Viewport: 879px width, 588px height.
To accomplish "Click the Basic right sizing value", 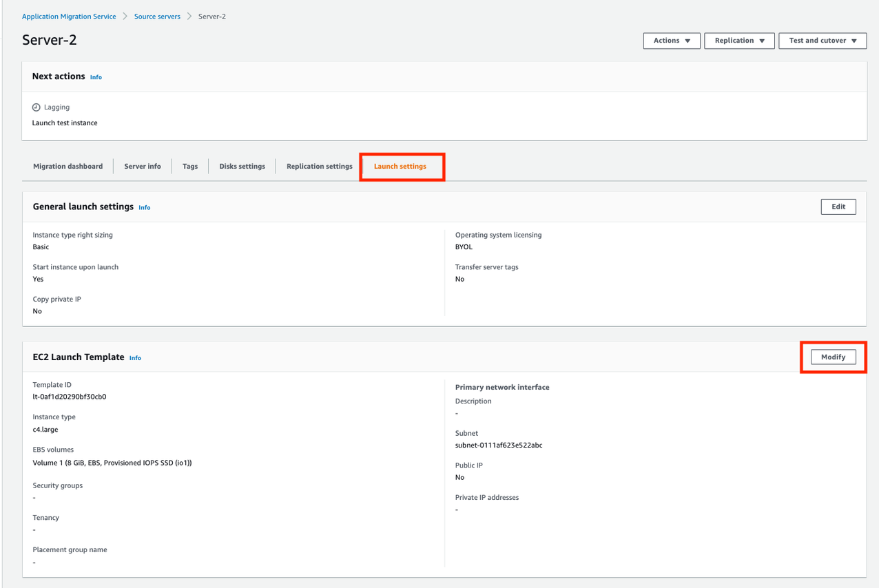I will point(41,246).
